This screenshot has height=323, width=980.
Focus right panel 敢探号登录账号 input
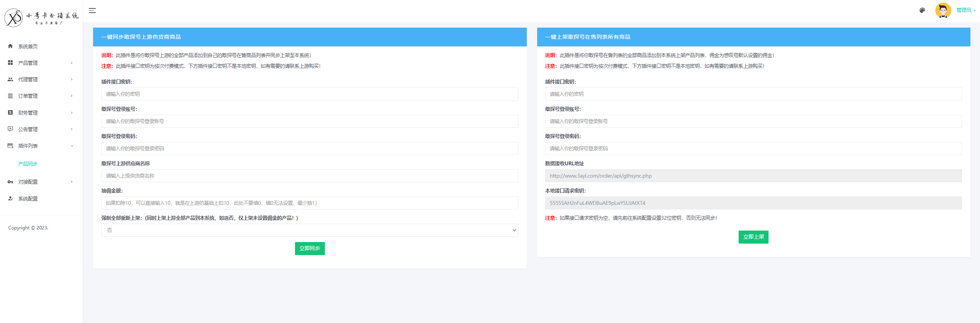click(x=753, y=121)
